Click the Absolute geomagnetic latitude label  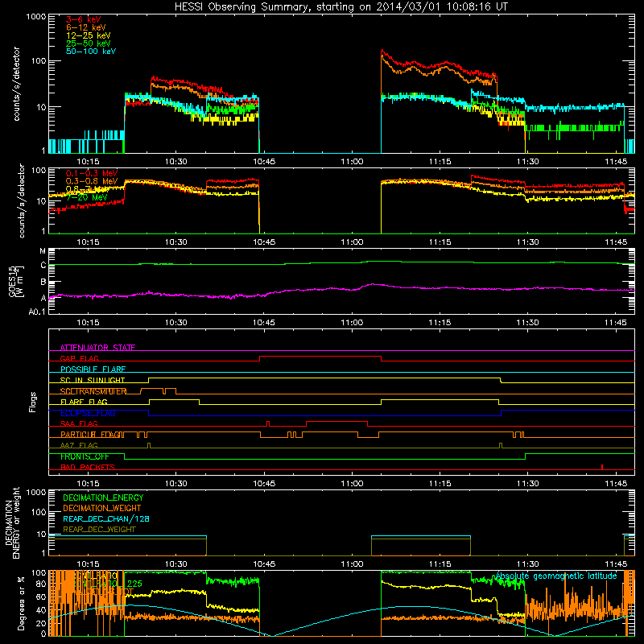coord(556,576)
